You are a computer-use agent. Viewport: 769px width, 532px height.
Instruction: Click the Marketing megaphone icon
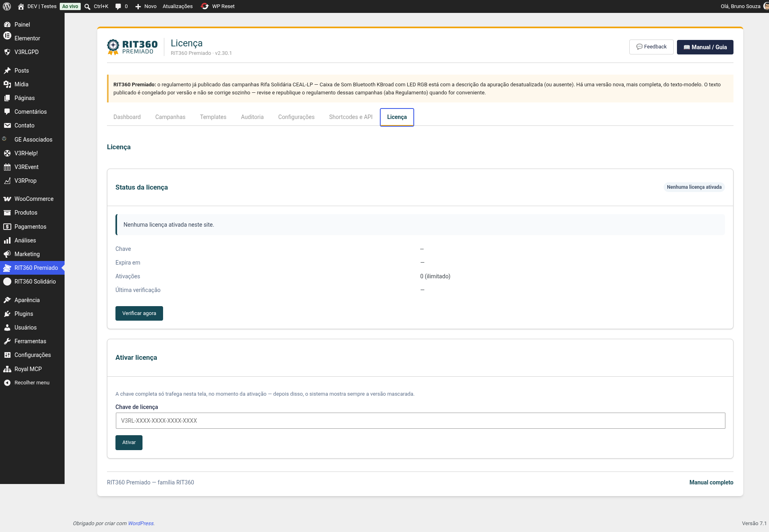7,254
